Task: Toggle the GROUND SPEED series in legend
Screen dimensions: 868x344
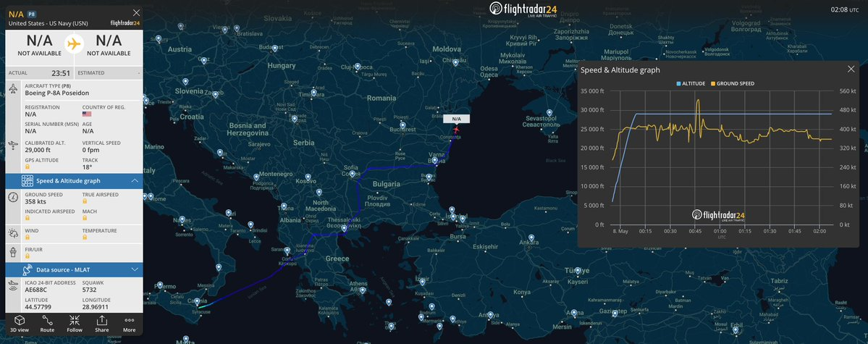Action: pos(733,83)
